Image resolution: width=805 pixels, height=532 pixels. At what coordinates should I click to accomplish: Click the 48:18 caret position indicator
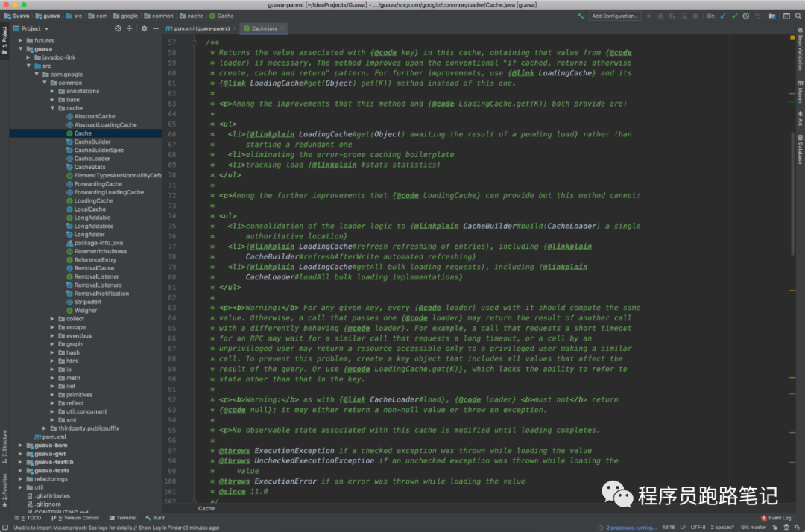point(669,528)
